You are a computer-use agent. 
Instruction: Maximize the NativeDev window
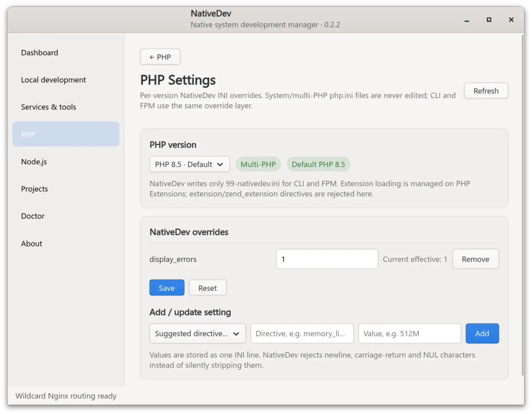click(x=489, y=20)
